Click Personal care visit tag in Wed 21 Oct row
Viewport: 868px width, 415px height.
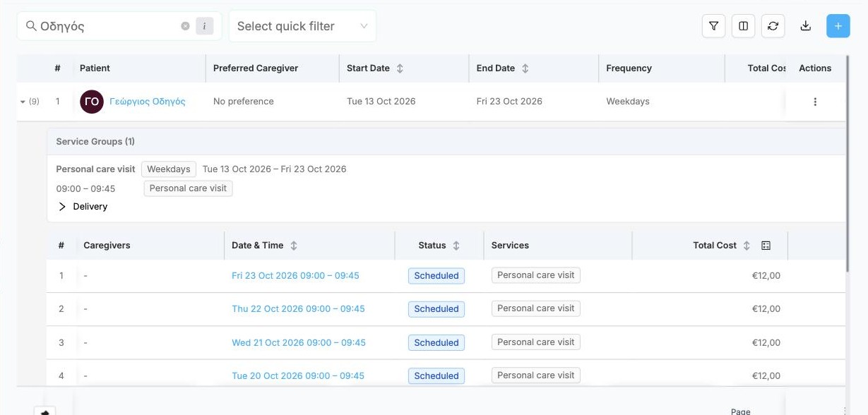tap(536, 342)
